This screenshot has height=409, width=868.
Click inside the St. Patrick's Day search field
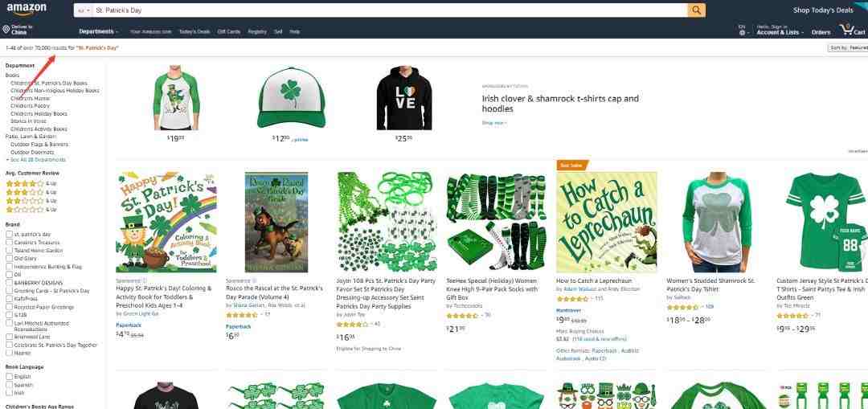(391, 10)
